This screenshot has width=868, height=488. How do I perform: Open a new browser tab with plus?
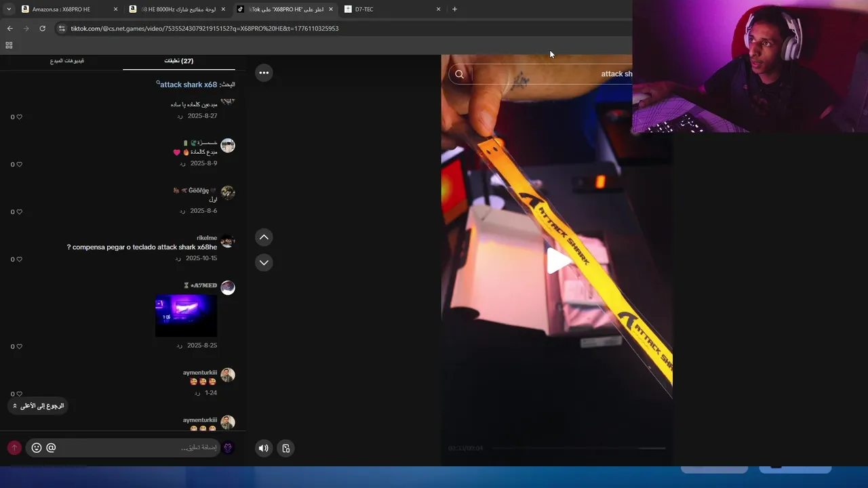pos(454,9)
